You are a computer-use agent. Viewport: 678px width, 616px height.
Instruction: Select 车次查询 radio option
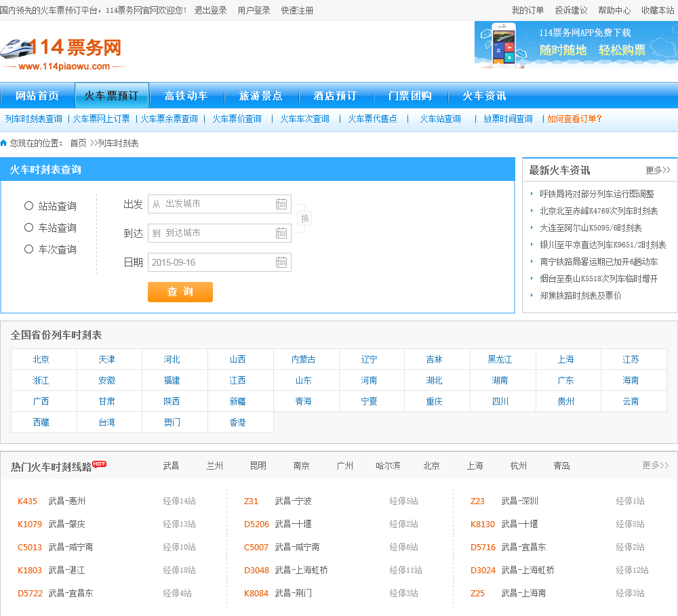point(28,249)
